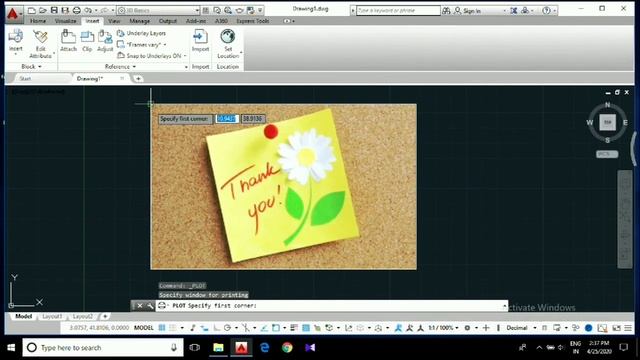Toggle Snap to Underlays ON
This screenshot has width=640, height=360.
tap(152, 56)
